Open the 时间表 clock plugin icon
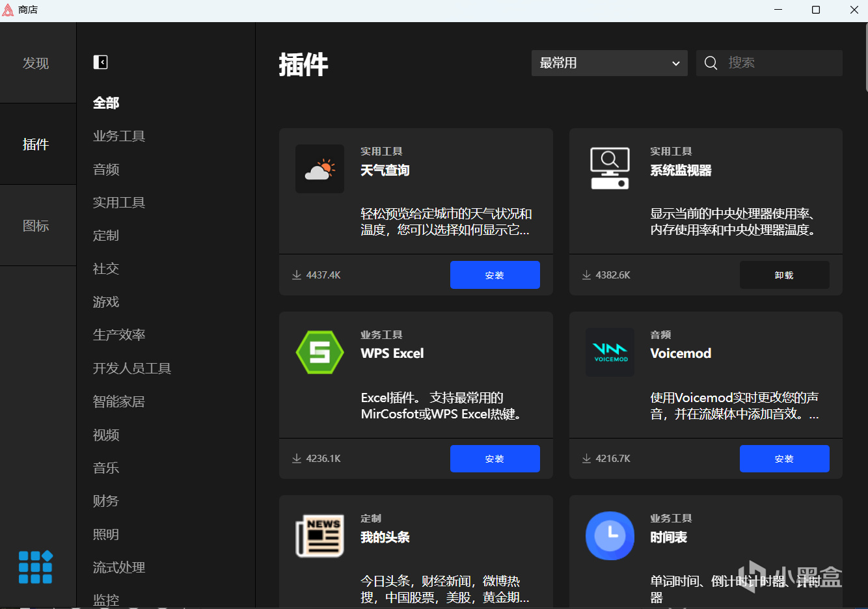The image size is (868, 609). [x=610, y=535]
